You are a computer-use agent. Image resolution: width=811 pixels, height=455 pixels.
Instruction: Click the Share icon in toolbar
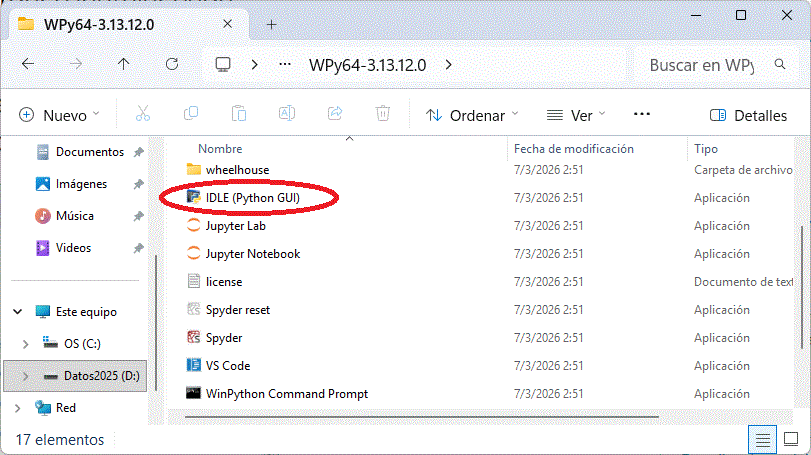pos(335,114)
